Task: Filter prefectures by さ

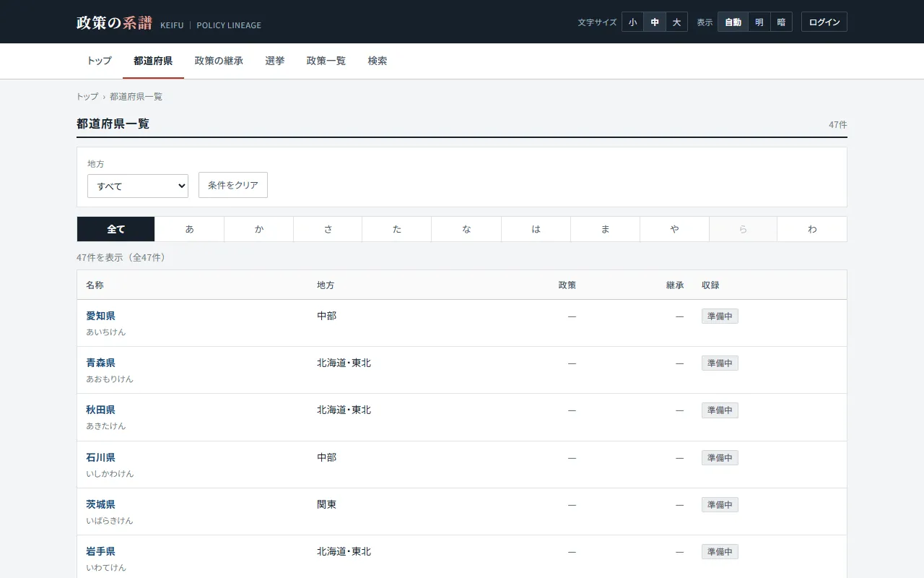Action: coord(328,229)
